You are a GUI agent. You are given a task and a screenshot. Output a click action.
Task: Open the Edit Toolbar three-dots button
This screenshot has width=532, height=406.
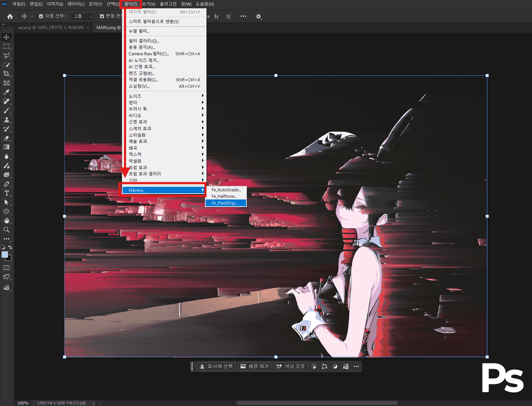7,239
